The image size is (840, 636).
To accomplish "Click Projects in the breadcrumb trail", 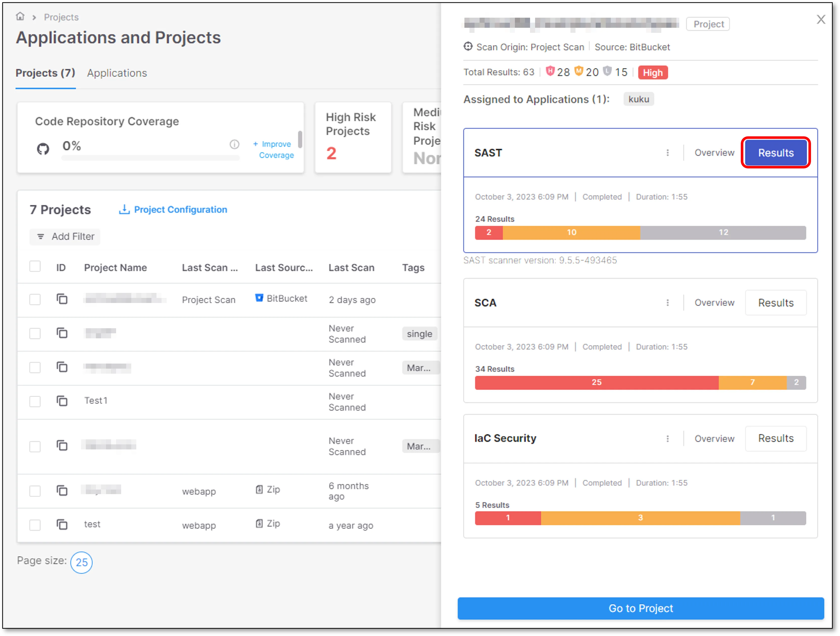I will coord(61,17).
